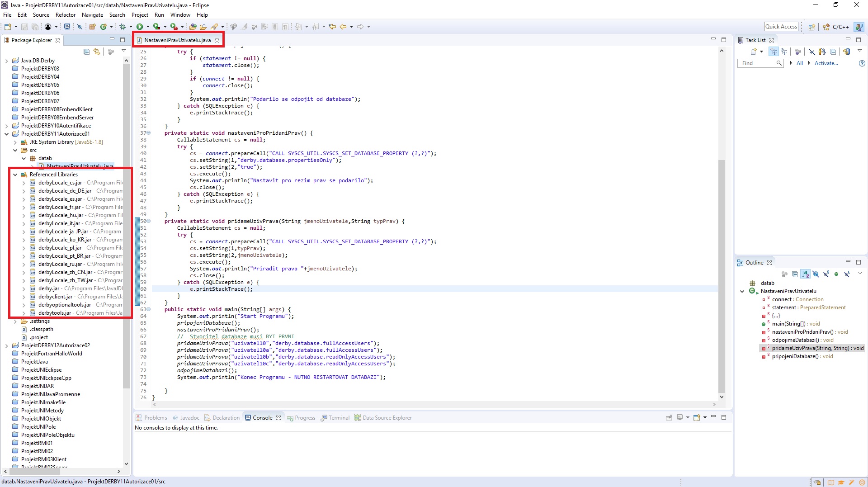Open the Open Perspective dialog icon

[811, 27]
